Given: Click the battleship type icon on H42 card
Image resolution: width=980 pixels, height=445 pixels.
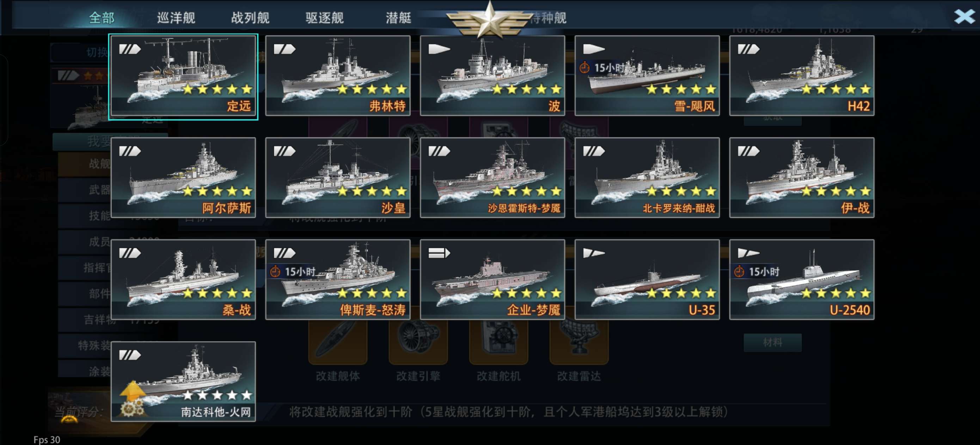Looking at the screenshot, I should coord(748,49).
